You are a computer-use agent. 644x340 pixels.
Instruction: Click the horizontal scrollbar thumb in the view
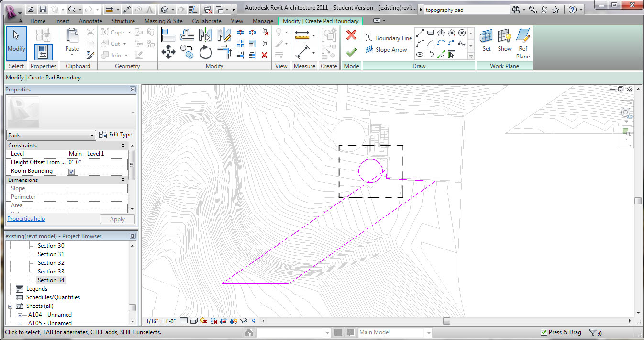coord(446,321)
